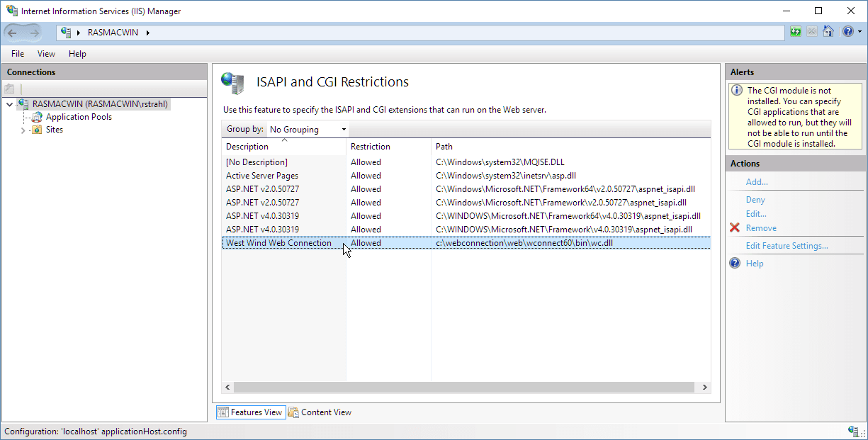Screen dimensions: 868x440
Task: Click the red X Remove icon
Action: click(x=735, y=228)
